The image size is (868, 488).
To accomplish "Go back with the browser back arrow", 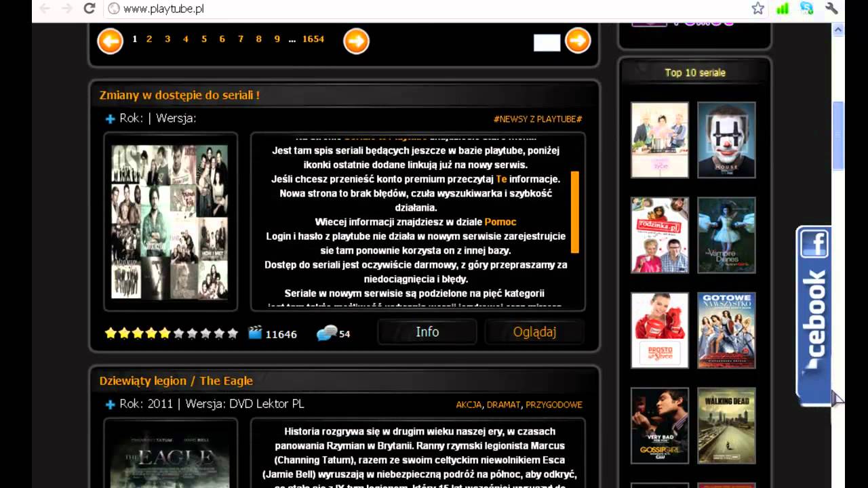I will [45, 9].
